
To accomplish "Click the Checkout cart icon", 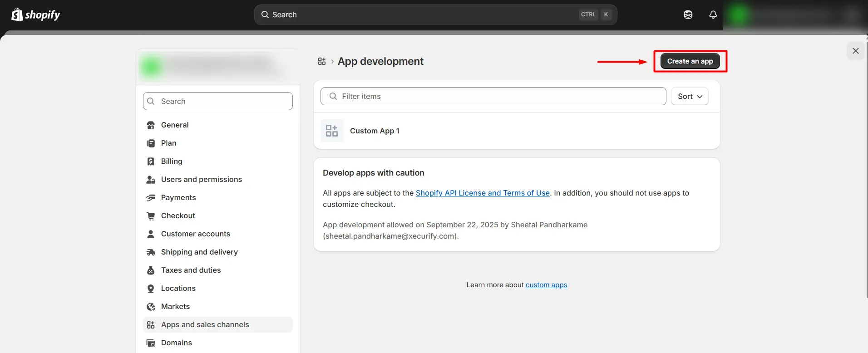I will [x=151, y=216].
